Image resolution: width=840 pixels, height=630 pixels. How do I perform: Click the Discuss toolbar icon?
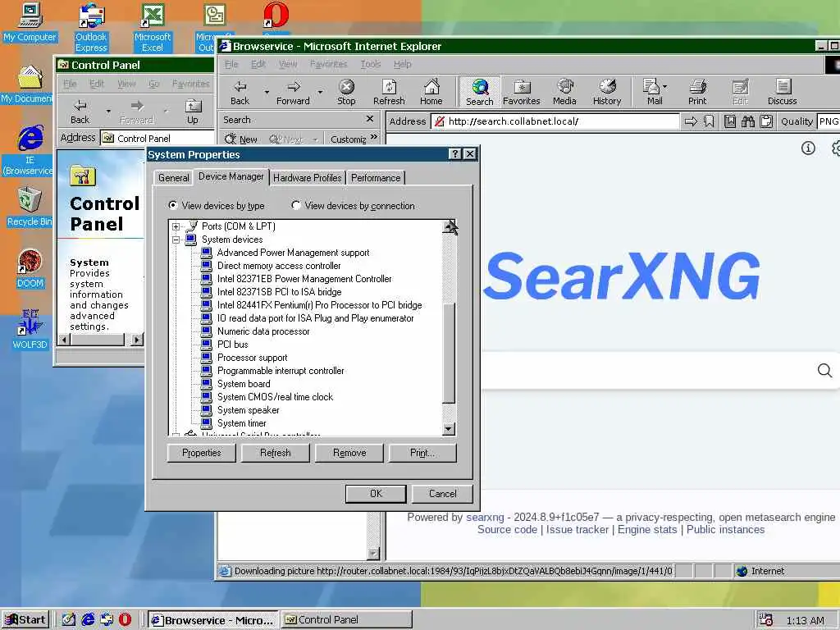[782, 92]
